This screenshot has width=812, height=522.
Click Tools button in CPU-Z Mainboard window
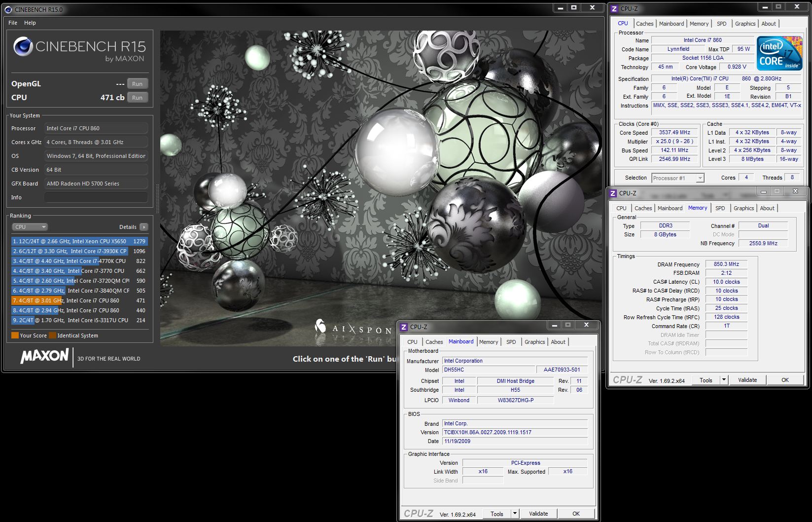click(x=497, y=514)
